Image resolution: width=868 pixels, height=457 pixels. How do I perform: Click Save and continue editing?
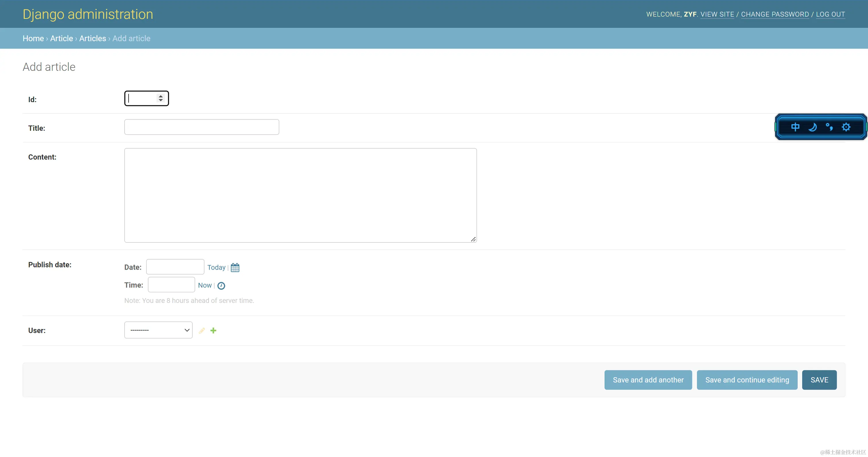click(x=747, y=380)
